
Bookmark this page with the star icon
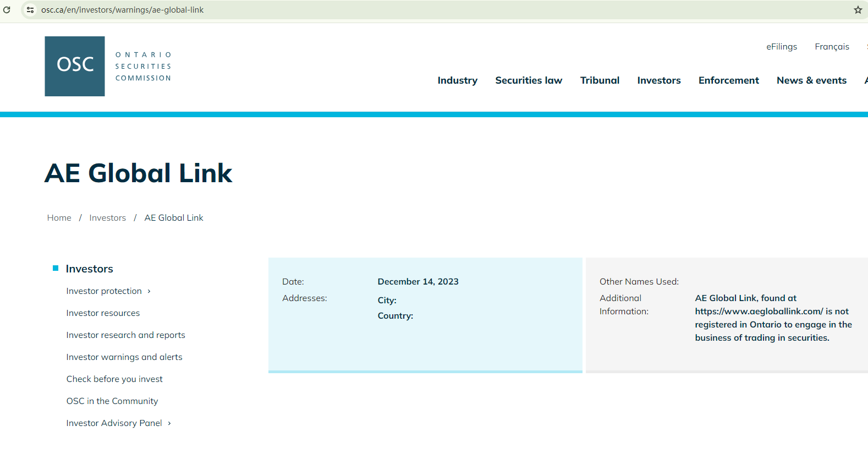858,10
